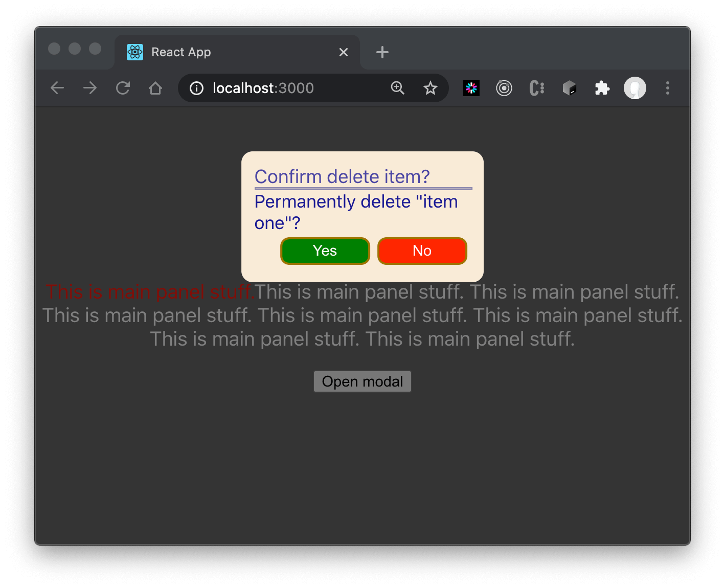This screenshot has height=588, width=725.
Task: Open the site information icon
Action: 196,88
